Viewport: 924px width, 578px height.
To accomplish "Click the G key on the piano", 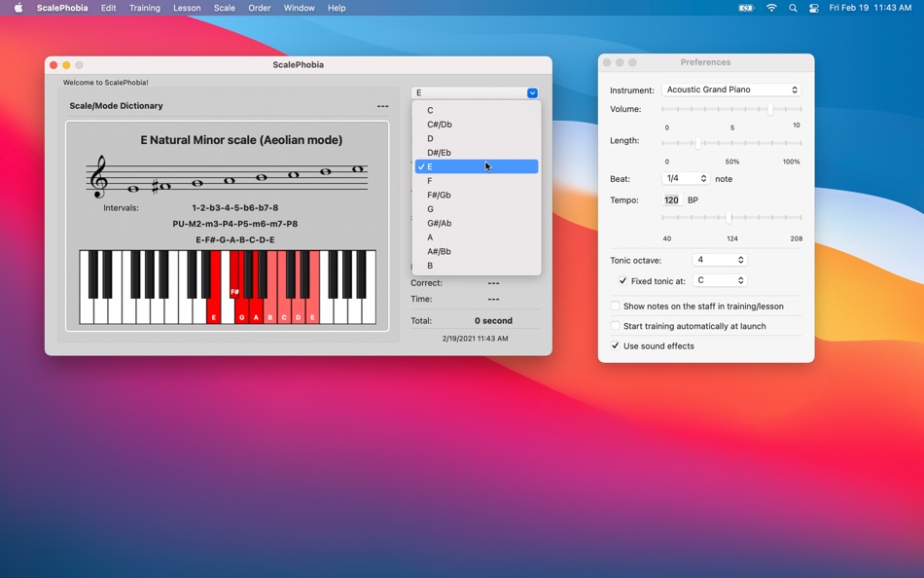I will 241,310.
